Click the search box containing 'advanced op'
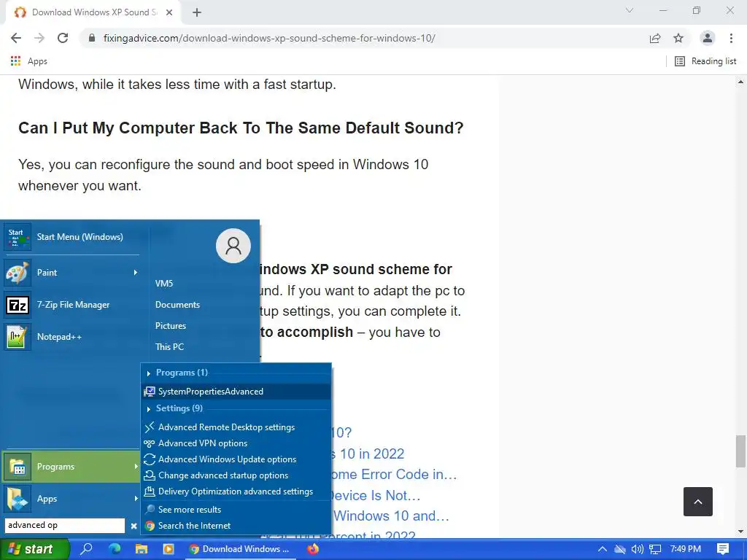 coord(65,525)
